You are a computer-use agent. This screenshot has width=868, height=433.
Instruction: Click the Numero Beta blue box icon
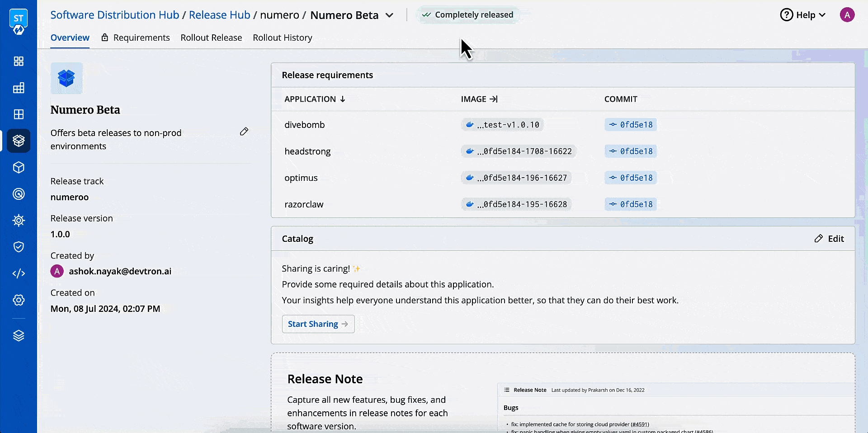[x=66, y=78]
